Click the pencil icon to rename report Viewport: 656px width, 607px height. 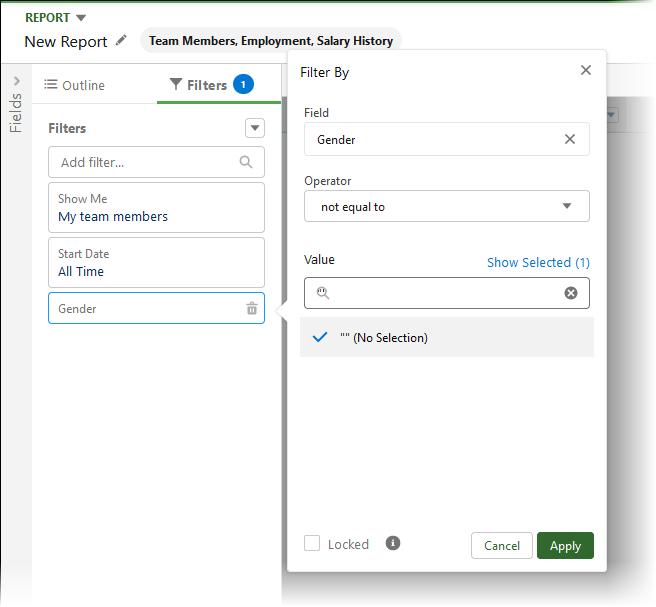pyautogui.click(x=122, y=41)
